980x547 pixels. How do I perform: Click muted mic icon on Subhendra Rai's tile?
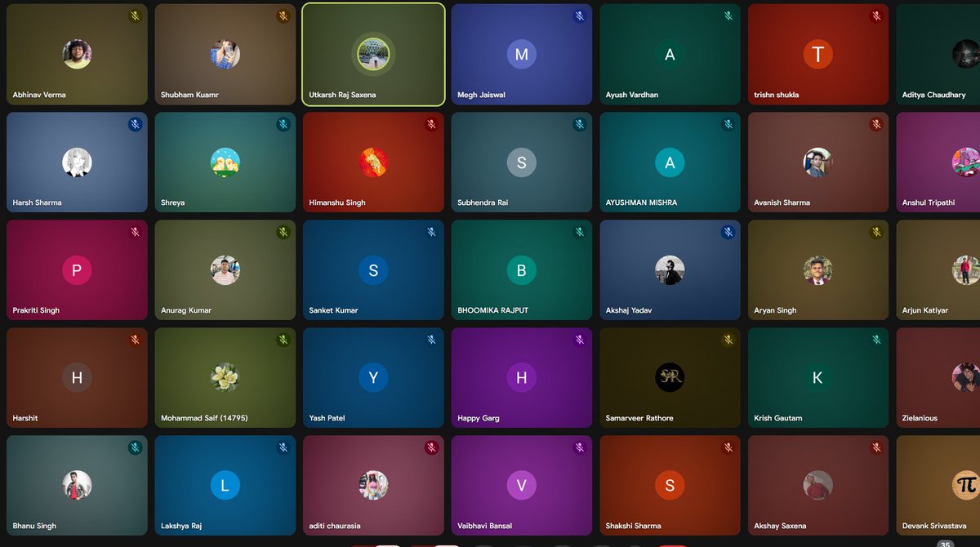pos(580,124)
